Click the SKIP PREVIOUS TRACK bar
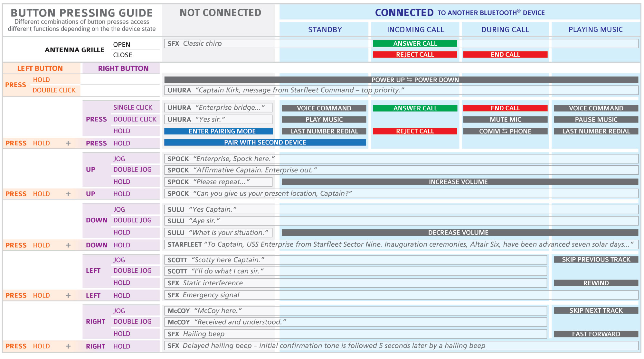The height and width of the screenshot is (359, 644). (x=596, y=260)
